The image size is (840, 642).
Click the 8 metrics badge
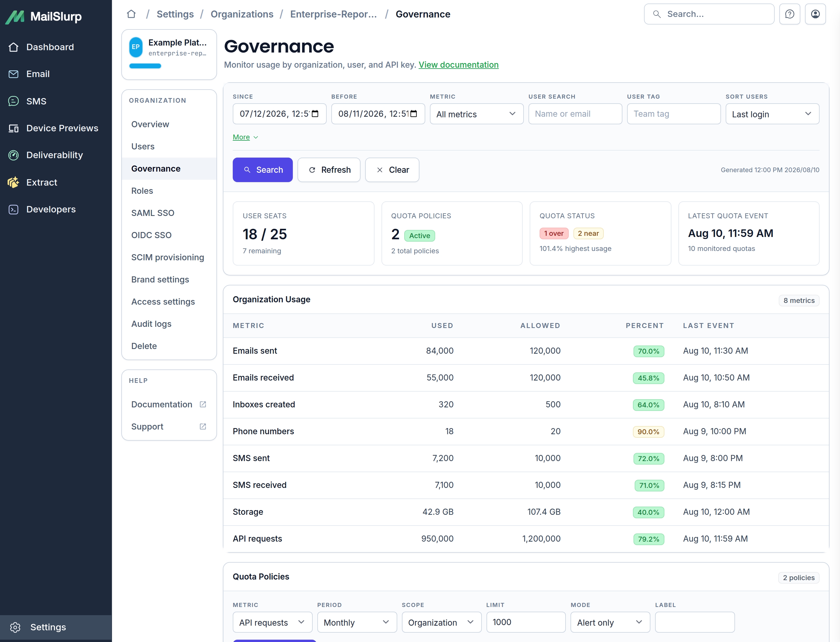coord(799,300)
